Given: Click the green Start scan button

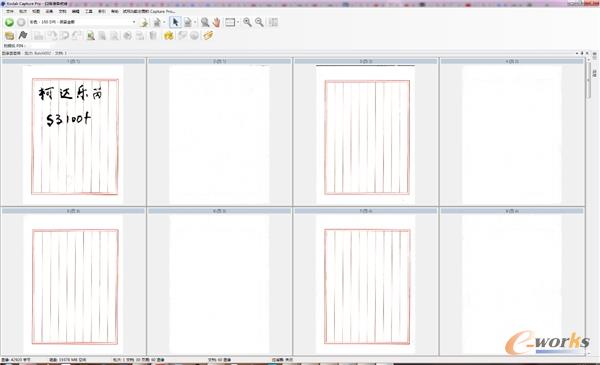Looking at the screenshot, I should point(9,22).
